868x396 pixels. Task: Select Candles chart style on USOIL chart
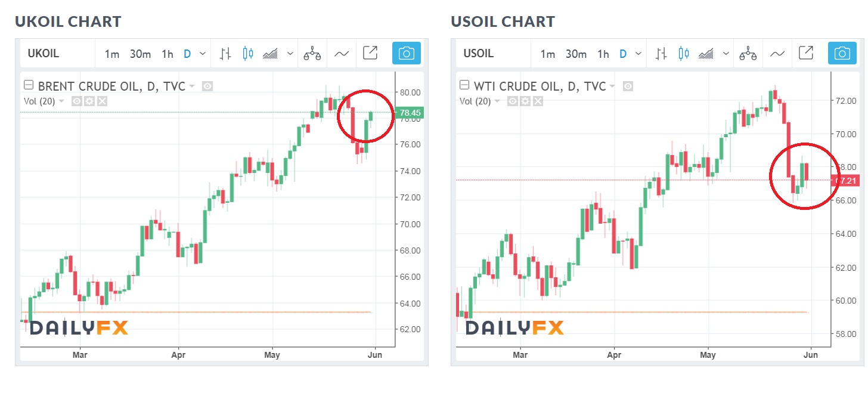point(684,54)
